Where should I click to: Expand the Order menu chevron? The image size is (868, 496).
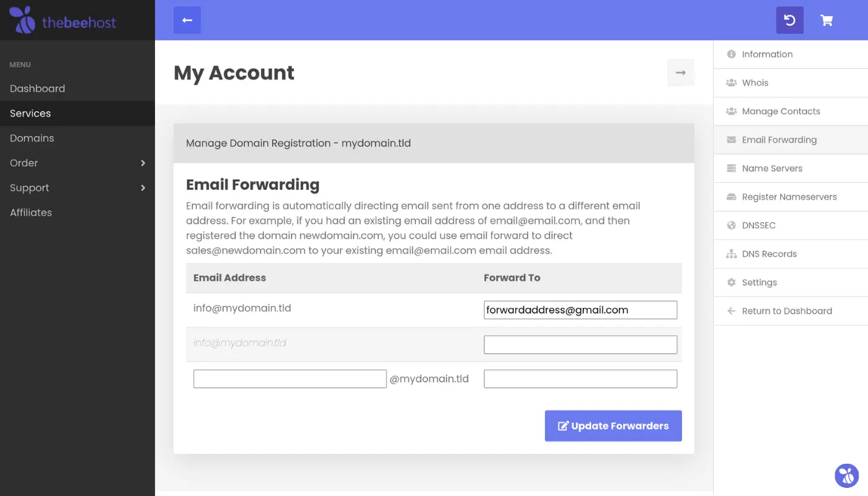(143, 163)
